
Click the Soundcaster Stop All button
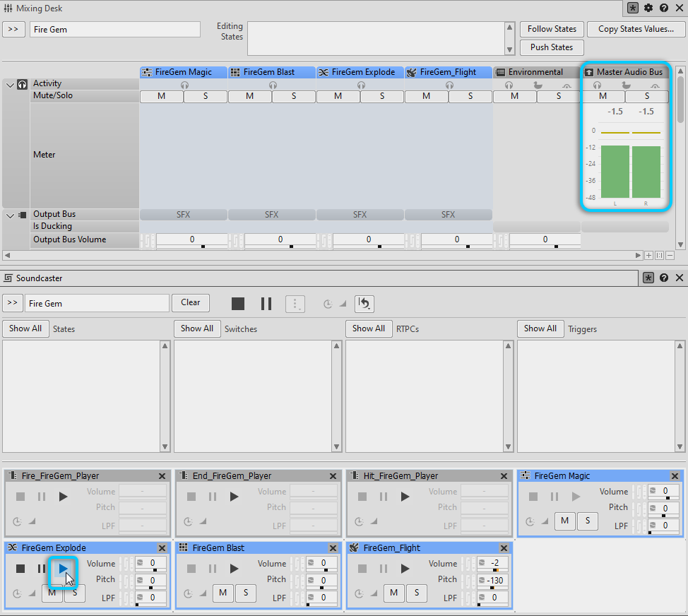(x=238, y=304)
